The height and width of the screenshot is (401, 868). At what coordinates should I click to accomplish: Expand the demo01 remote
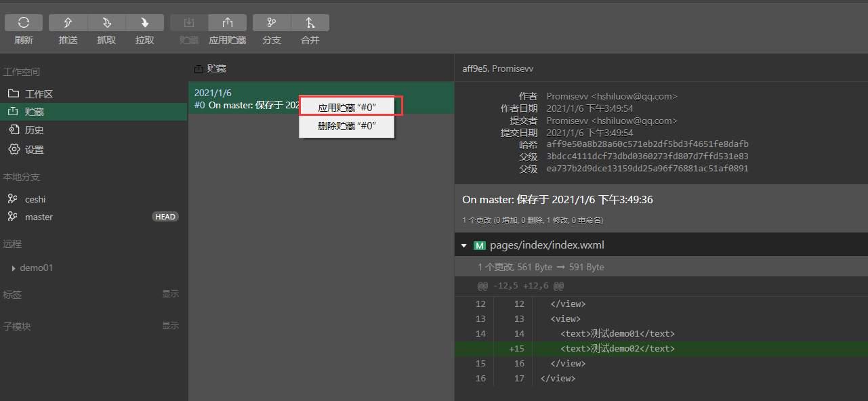(14, 268)
